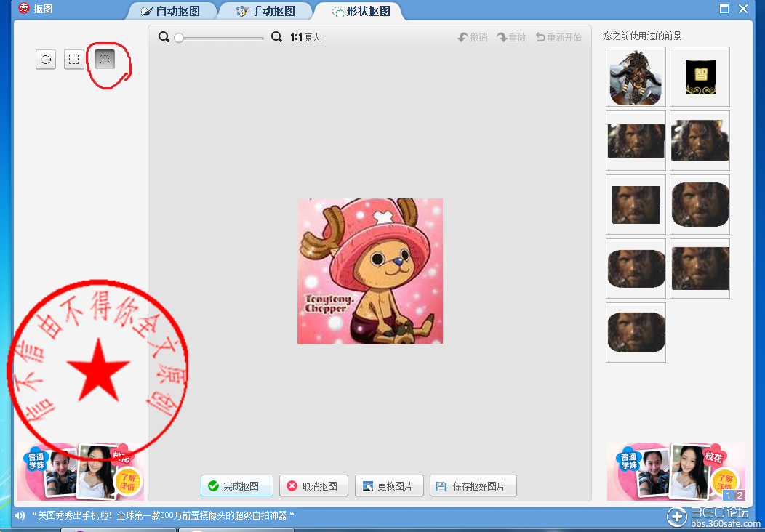Click the speaker icon in the status bar
Screen dimensions: 765x532
[x=20, y=516]
